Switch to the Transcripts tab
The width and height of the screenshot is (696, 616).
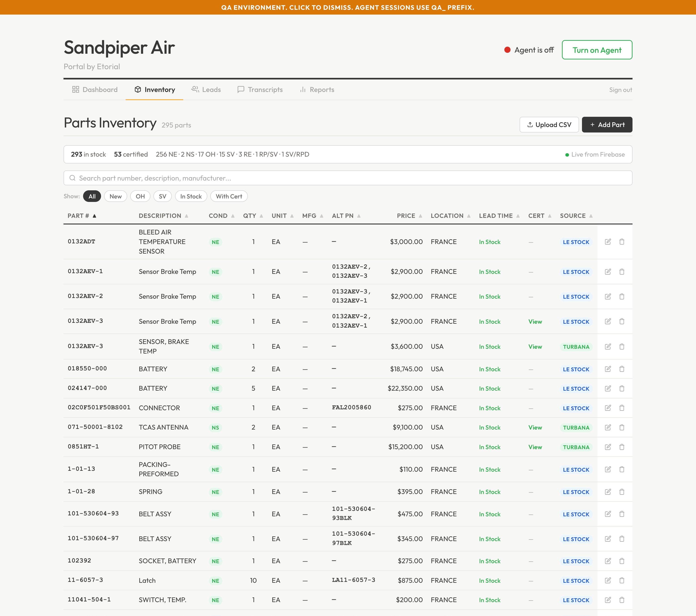[260, 89]
